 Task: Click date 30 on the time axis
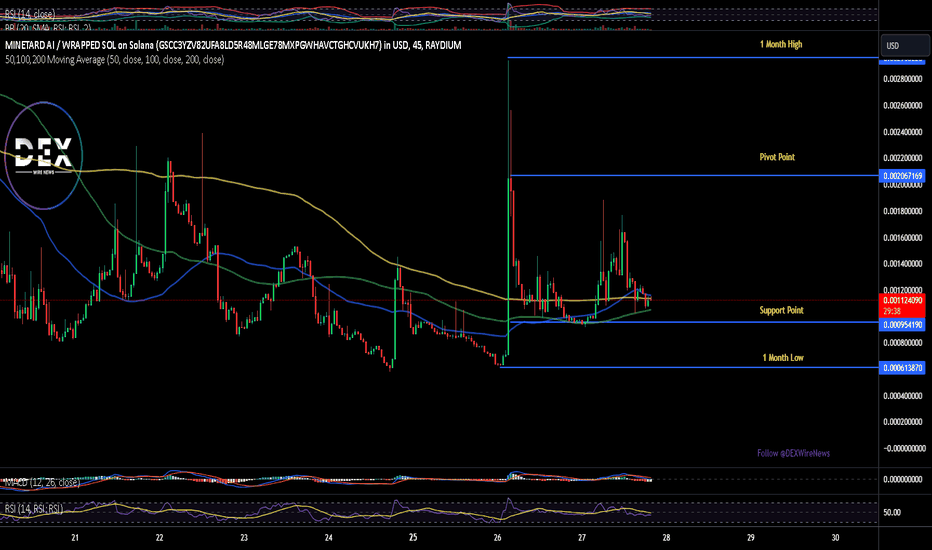click(835, 538)
